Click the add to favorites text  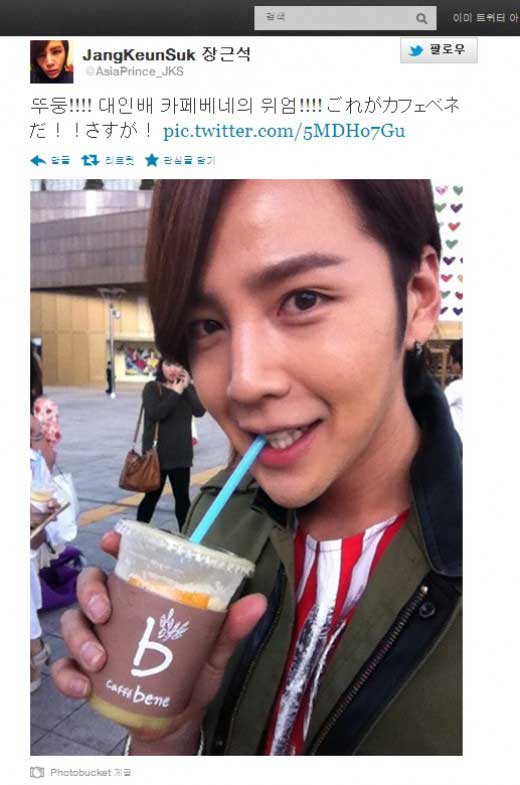[x=189, y=160]
